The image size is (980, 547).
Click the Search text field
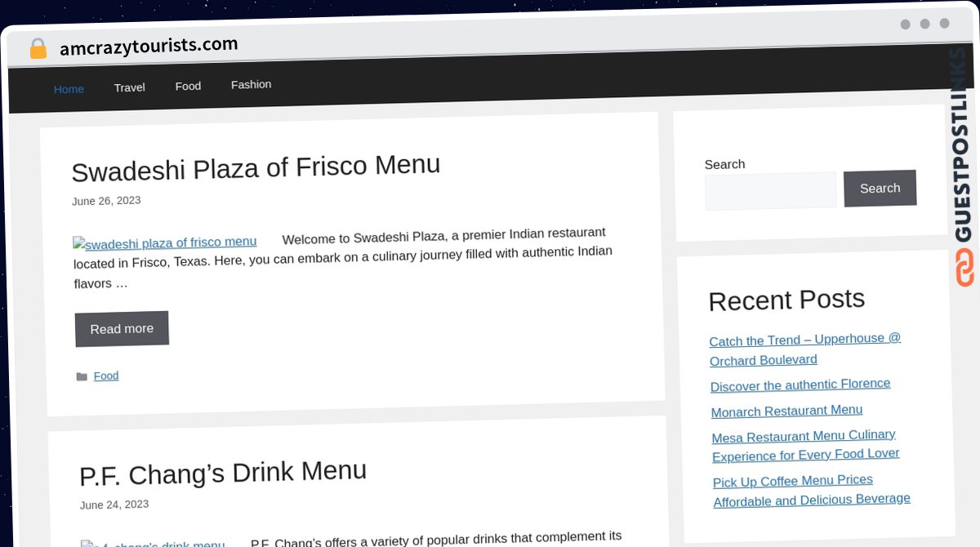click(771, 191)
